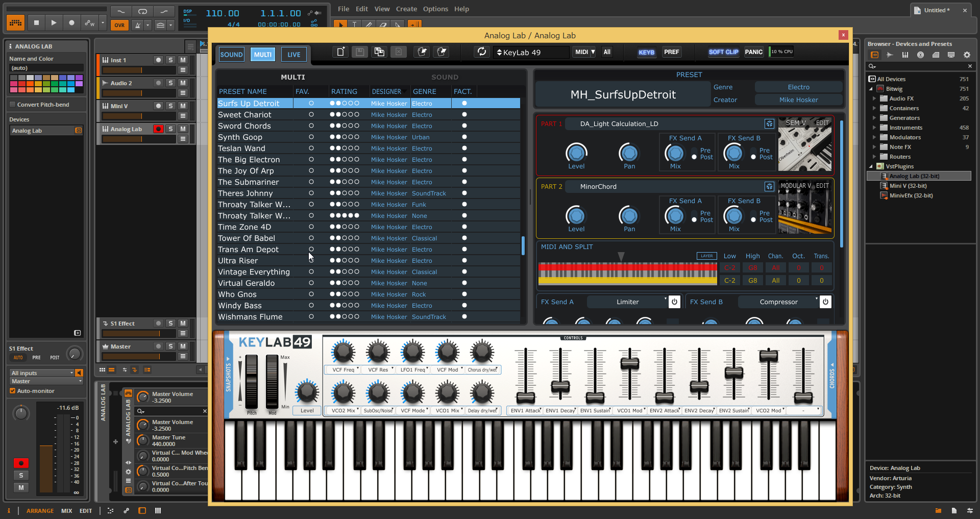Image resolution: width=980 pixels, height=519 pixels.
Task: Arm recording on the Analog Lab track
Action: tap(158, 129)
